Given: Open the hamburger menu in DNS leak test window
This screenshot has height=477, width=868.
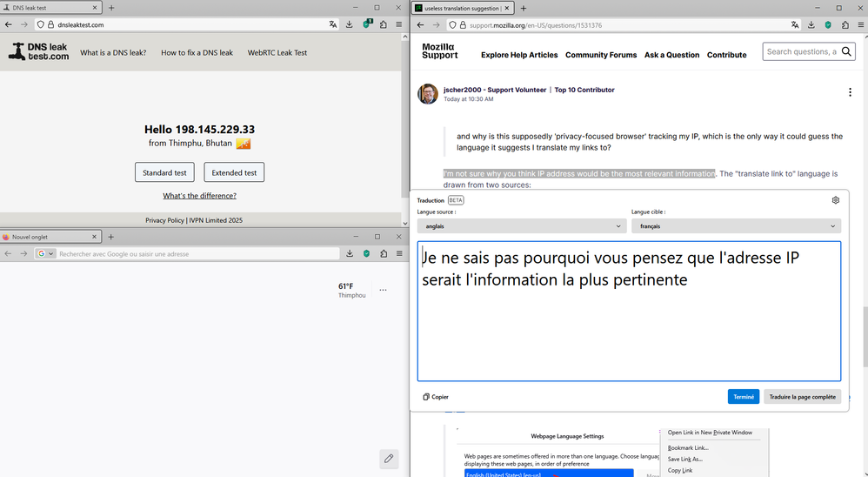Looking at the screenshot, I should click(x=398, y=24).
